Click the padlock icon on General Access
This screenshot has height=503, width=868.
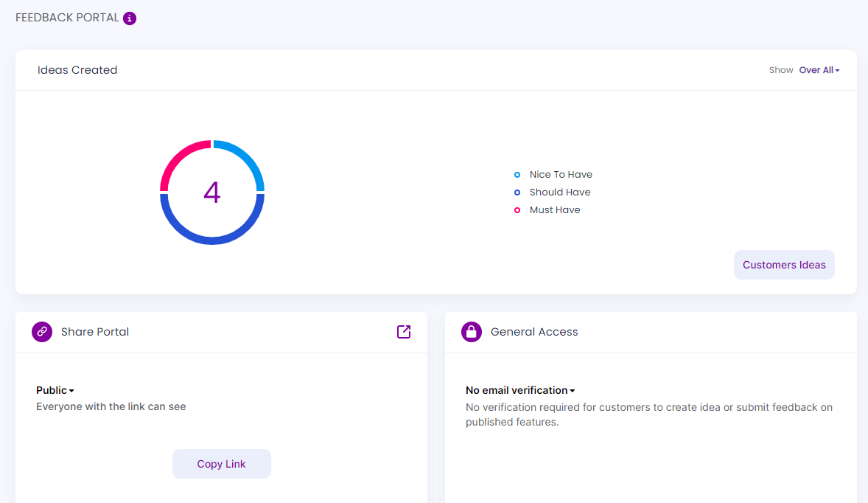pyautogui.click(x=471, y=331)
